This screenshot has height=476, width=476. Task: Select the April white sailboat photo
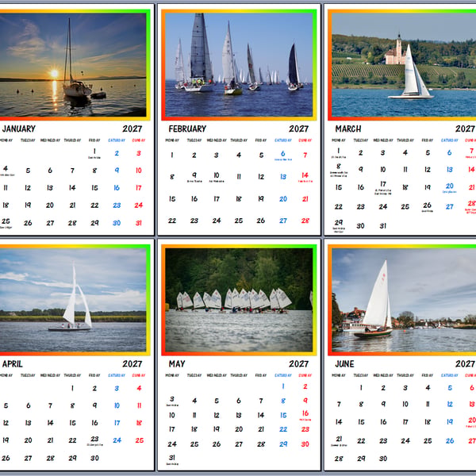click(72, 300)
